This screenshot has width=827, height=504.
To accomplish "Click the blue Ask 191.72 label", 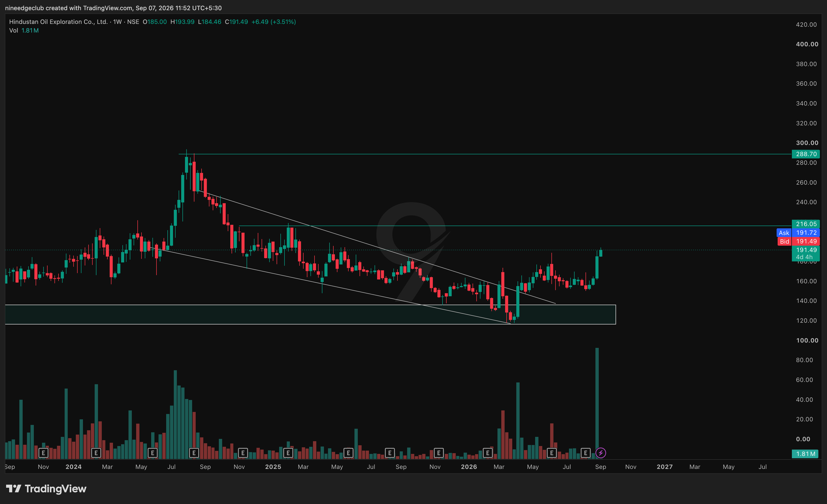I will 798,232.
